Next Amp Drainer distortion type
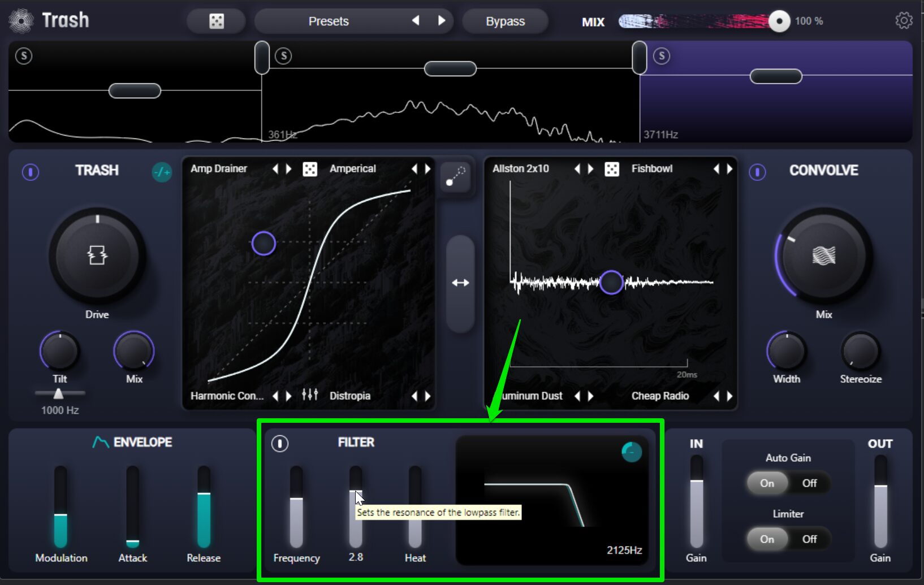Screen dimensions: 924x585 coord(288,168)
